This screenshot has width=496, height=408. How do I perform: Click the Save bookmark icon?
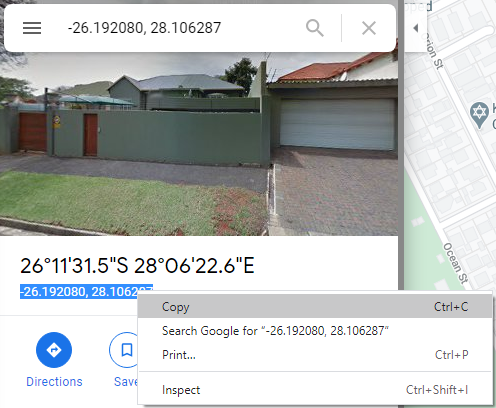coord(126,350)
